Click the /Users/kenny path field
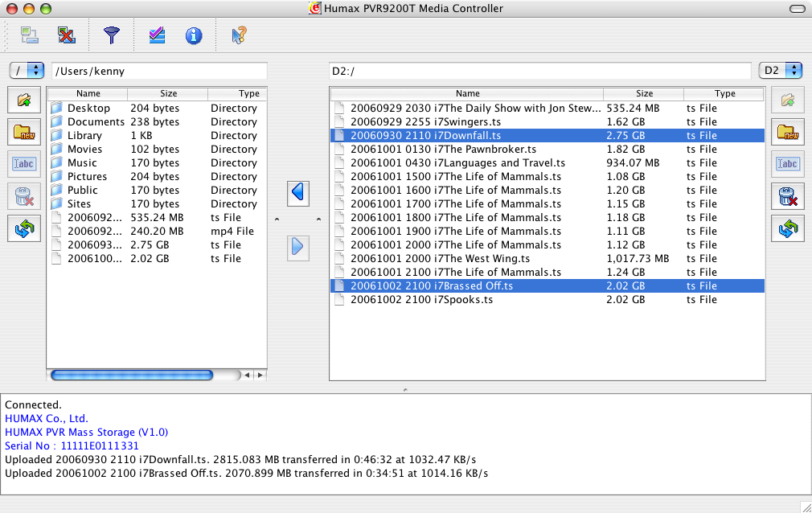Screen dimensions: 812x513 159,71
